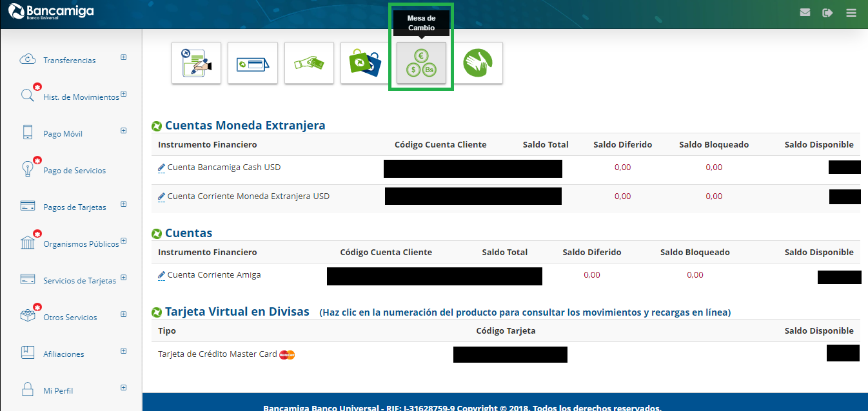Click the card icon for Pagos de Tarjetas

[x=28, y=206]
